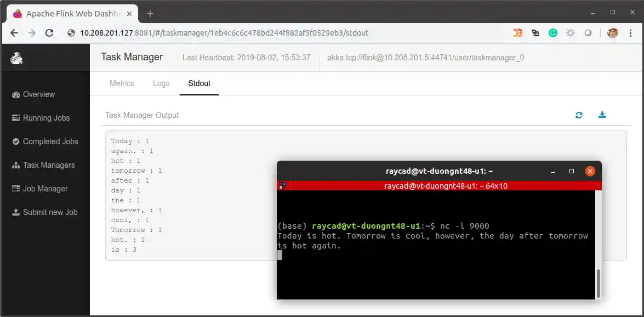Click 'Today : 1' output line

tap(130, 141)
